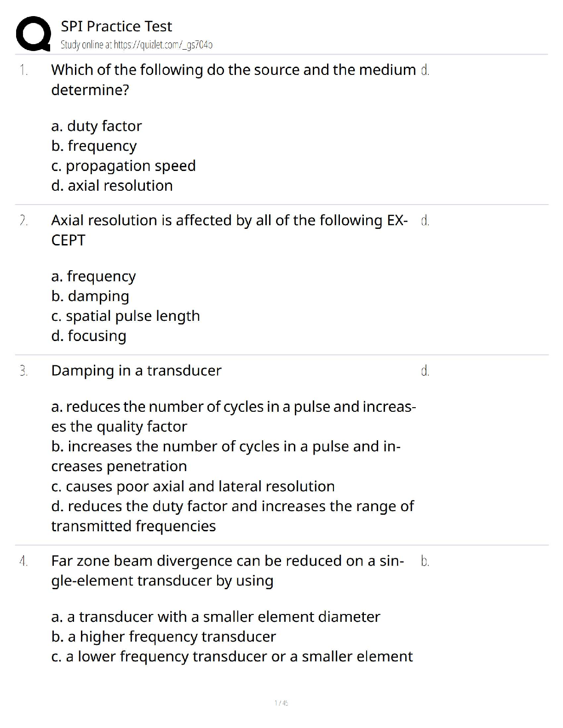
Task: Choose option 'd. axial resolution'
Action: click(112, 186)
